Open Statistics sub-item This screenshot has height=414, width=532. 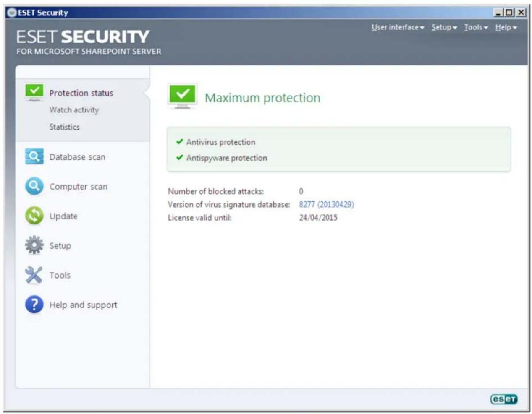(x=64, y=127)
